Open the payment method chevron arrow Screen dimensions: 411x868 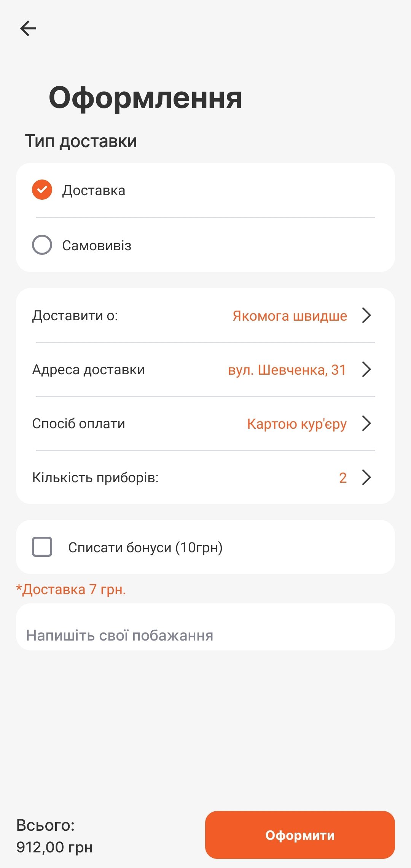point(366,423)
